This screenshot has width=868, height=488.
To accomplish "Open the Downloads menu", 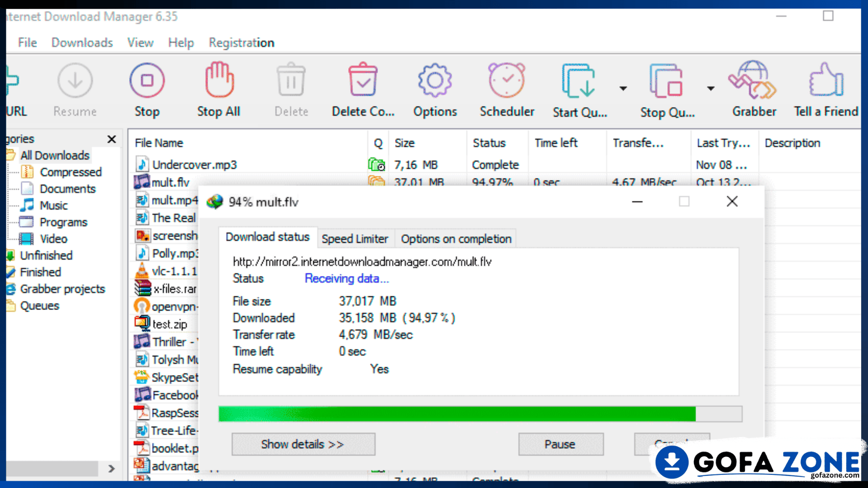I will (x=82, y=42).
